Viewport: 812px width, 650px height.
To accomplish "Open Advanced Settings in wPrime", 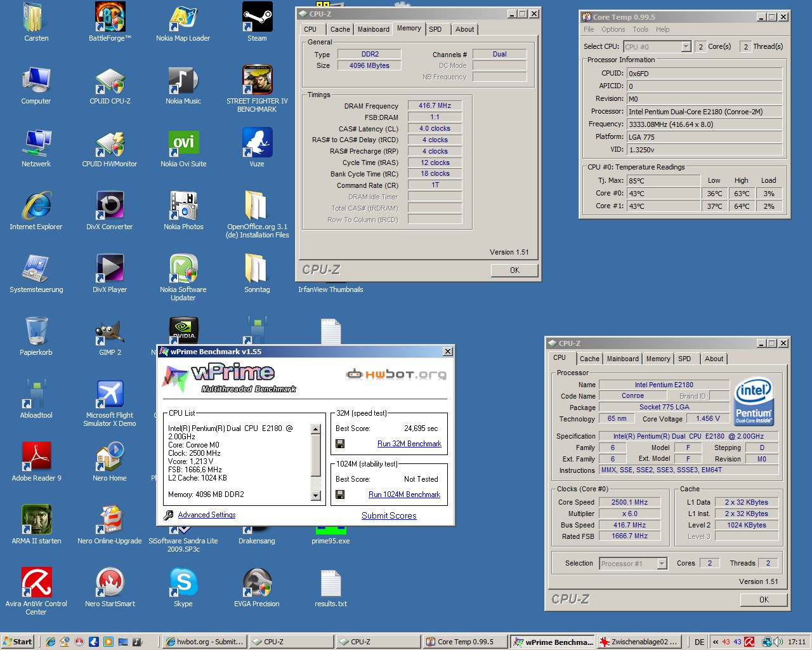I will tap(206, 515).
